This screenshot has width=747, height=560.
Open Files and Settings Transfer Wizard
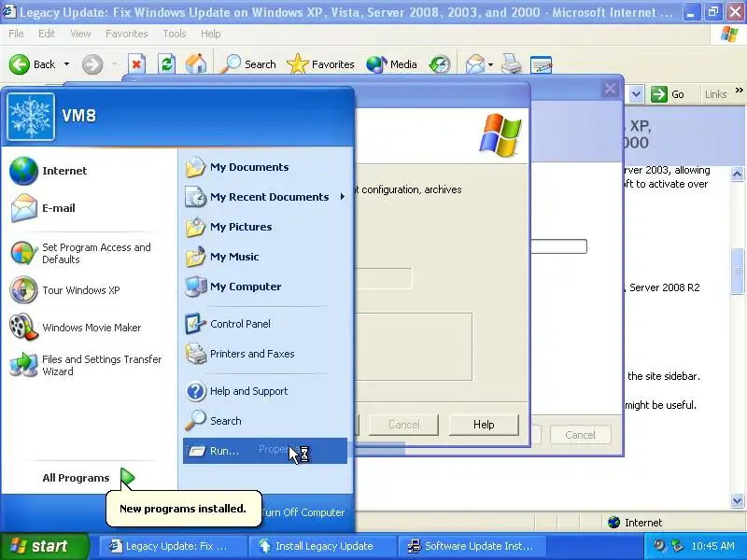90,365
